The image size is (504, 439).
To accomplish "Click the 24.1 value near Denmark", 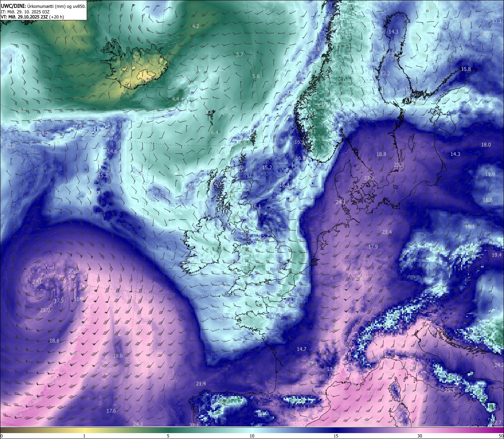I will click(x=341, y=202).
